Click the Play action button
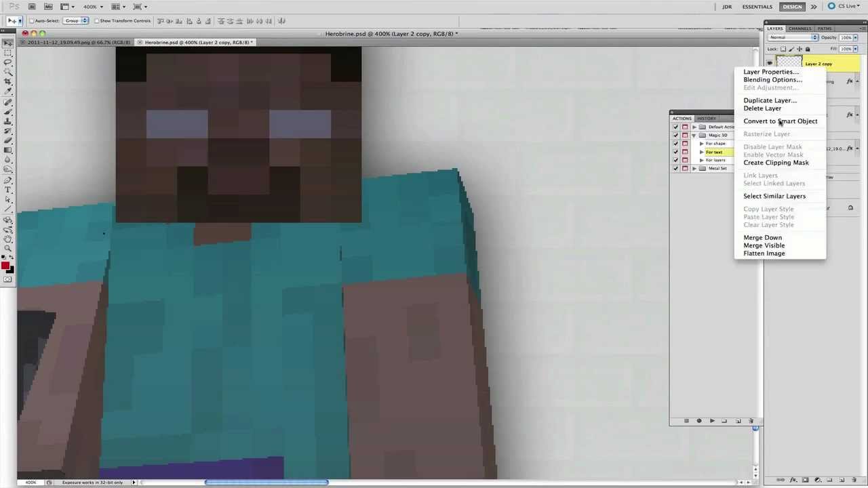The height and width of the screenshot is (488, 868). (712, 421)
